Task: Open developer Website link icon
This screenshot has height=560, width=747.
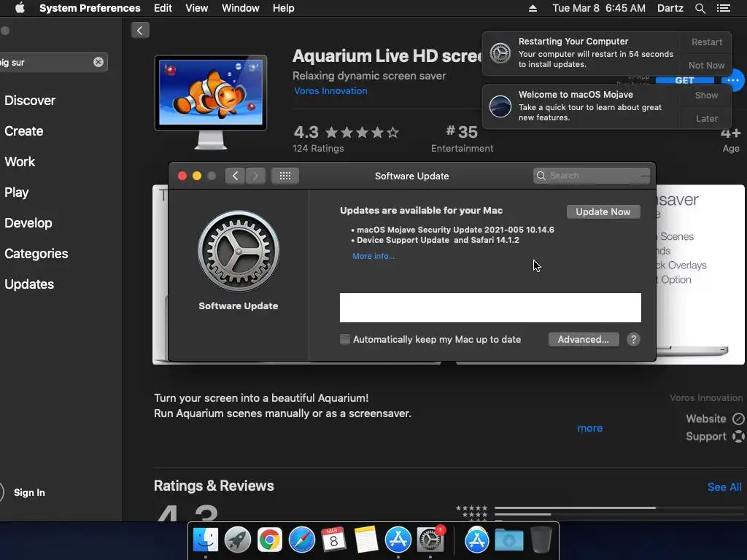Action: tap(738, 419)
